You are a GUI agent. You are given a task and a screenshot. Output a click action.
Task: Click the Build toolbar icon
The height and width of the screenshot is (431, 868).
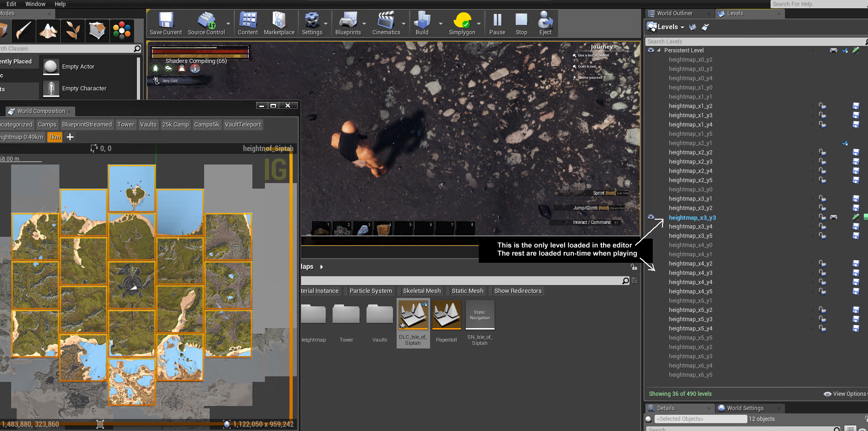coord(422,24)
